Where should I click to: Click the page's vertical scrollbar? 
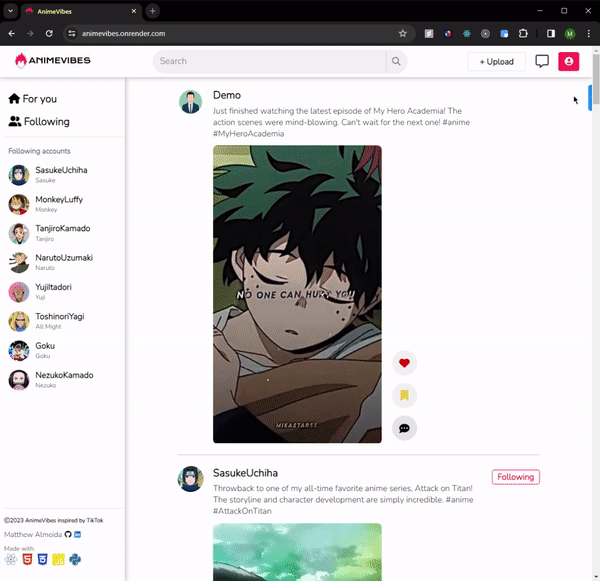point(591,96)
